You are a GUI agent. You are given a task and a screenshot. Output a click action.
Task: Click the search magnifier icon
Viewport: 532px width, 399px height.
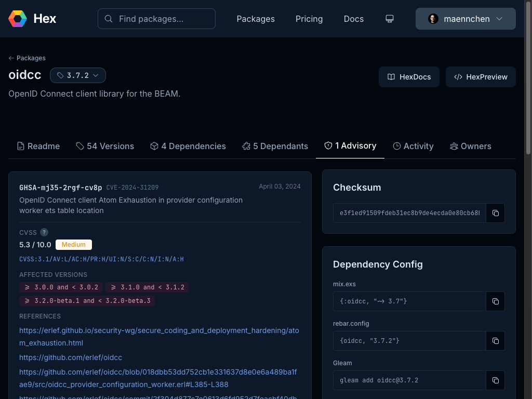coord(109,19)
